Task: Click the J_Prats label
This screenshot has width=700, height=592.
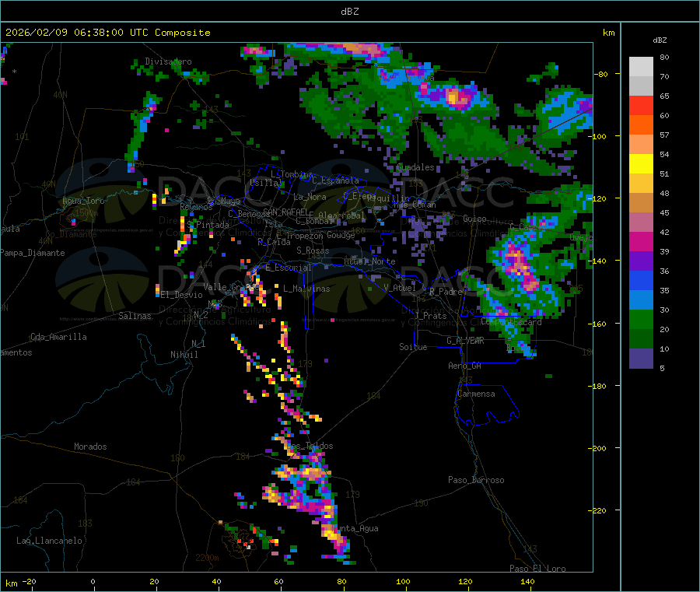Action: pos(430,316)
